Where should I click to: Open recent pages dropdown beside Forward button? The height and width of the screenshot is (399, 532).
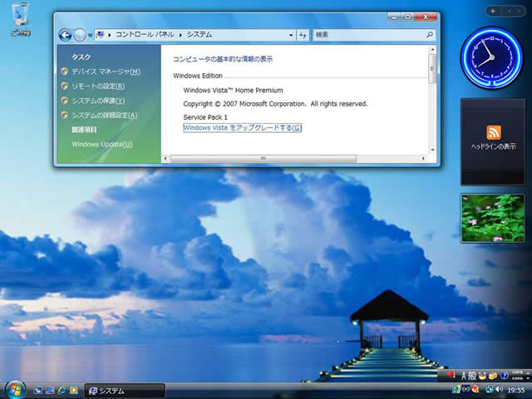coord(90,35)
